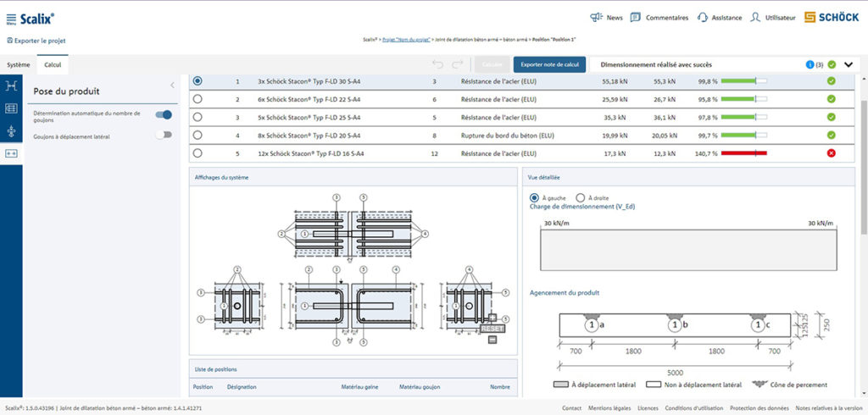The width and height of the screenshot is (868, 415).
Task: Collapse the Pose du produit panel
Action: point(172,86)
